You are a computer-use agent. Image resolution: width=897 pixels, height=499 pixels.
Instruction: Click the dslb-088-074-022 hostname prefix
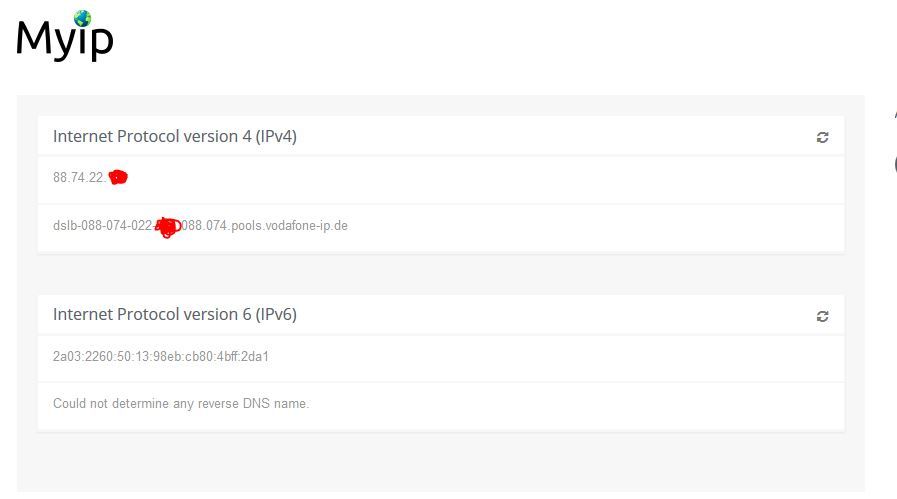pos(103,225)
